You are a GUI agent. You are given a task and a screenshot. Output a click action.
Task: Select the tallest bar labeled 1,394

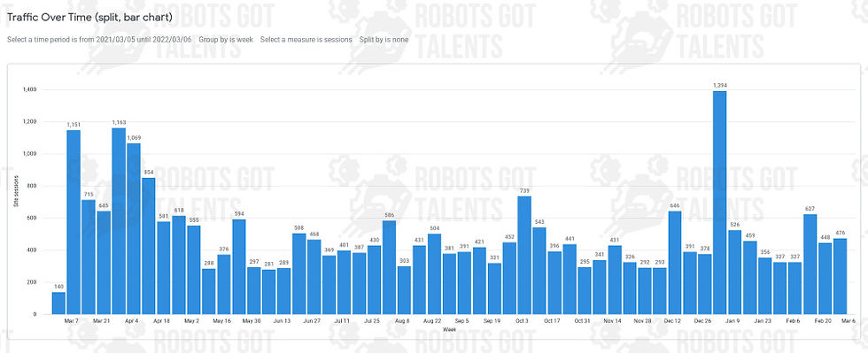pos(719,203)
